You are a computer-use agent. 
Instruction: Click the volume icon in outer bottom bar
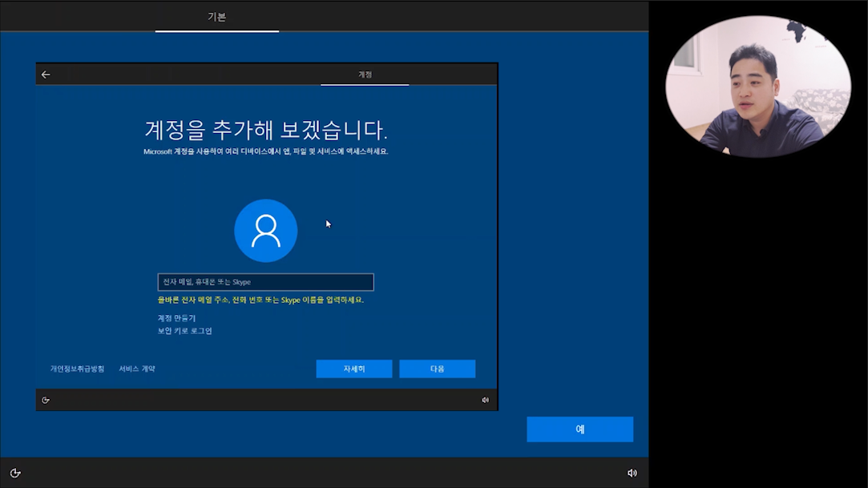tap(632, 473)
